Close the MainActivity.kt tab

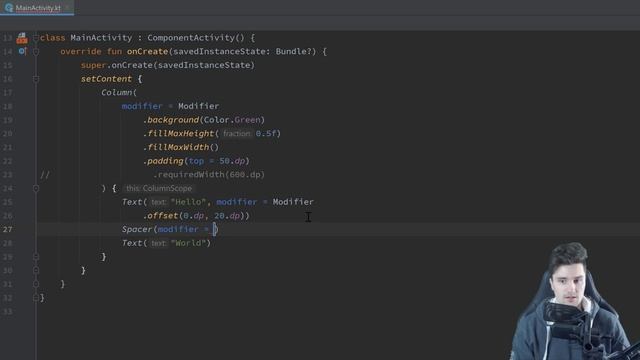pyautogui.click(x=68, y=8)
